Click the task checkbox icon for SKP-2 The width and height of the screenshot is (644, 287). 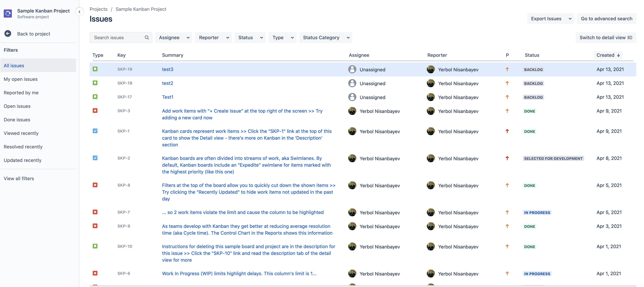coord(95,158)
